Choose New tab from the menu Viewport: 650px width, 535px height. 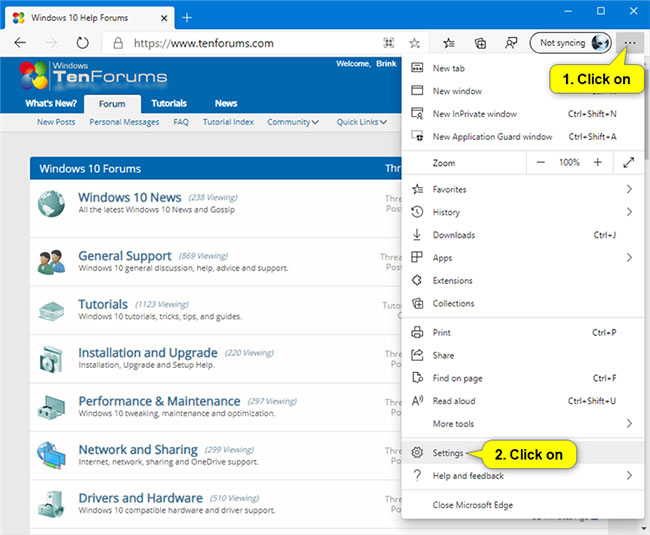[x=522, y=68]
